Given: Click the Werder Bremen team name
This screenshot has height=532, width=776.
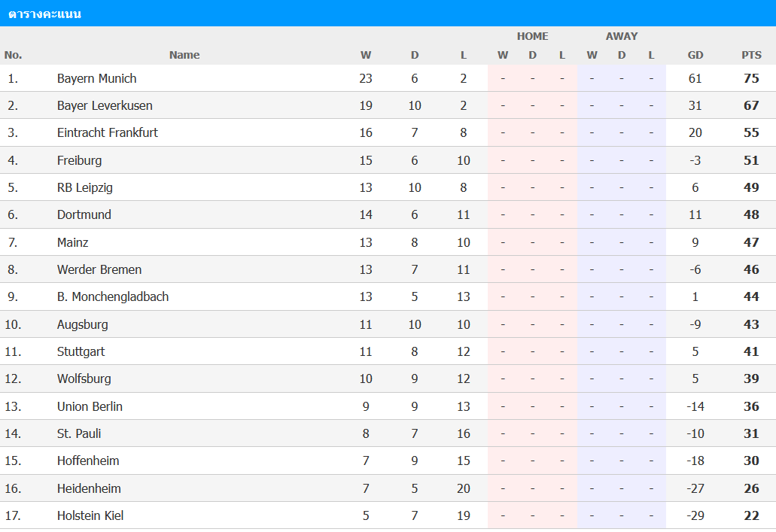Looking at the screenshot, I should (99, 269).
